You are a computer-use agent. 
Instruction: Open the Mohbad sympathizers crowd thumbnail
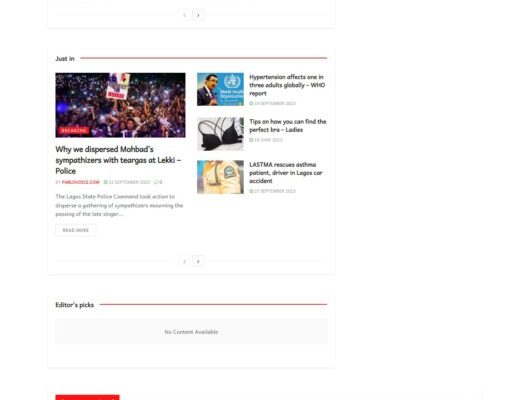pyautogui.click(x=120, y=105)
